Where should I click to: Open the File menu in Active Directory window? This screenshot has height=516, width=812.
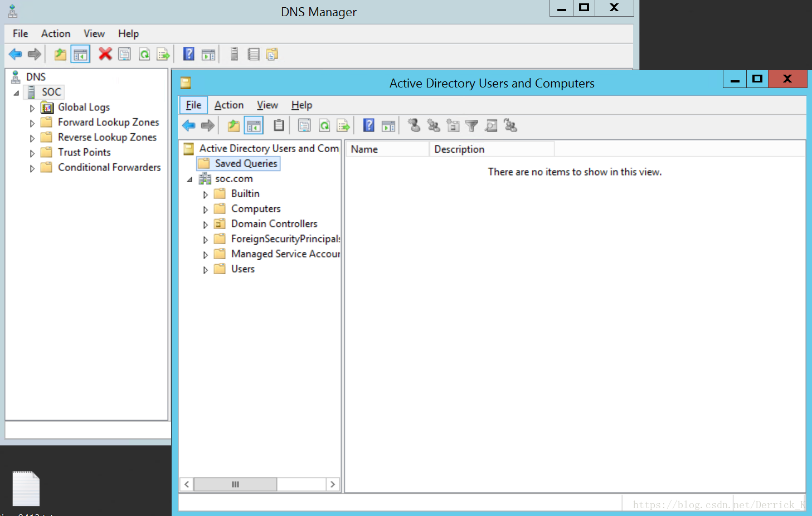click(193, 105)
